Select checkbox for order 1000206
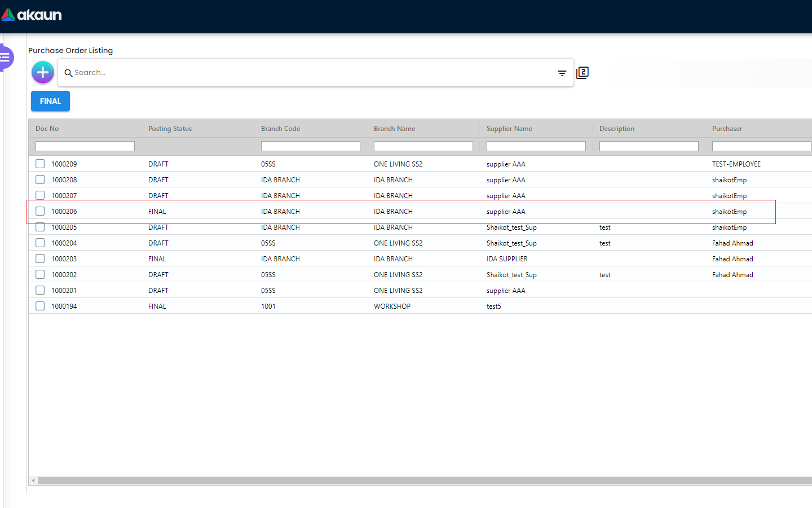 coord(40,211)
